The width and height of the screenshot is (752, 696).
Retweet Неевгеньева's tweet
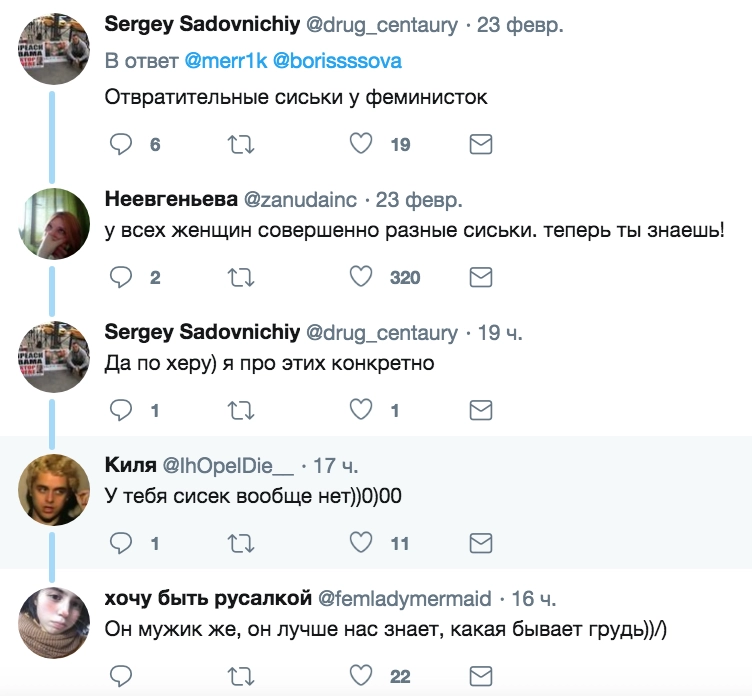click(x=241, y=277)
